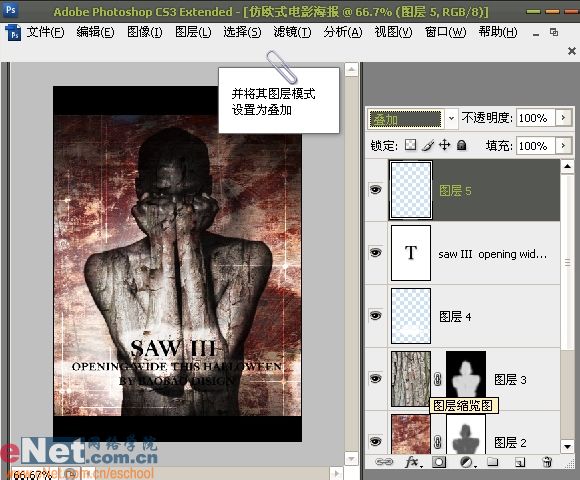This screenshot has width=580, height=480.
Task: Click fill value field 100%
Action: [536, 146]
